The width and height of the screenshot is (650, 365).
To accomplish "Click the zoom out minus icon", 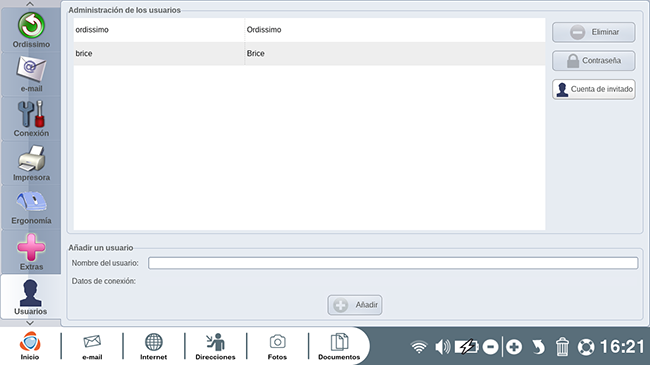I will tap(490, 346).
